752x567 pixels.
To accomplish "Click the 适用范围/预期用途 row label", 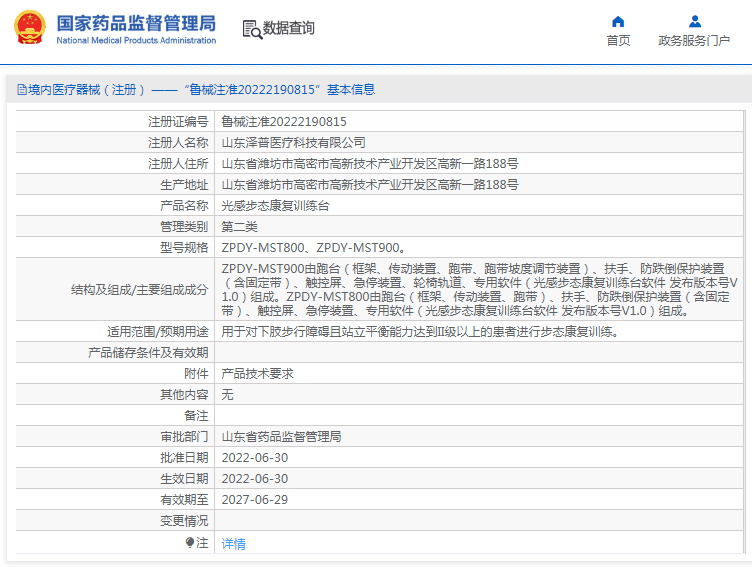I will pos(158,332).
